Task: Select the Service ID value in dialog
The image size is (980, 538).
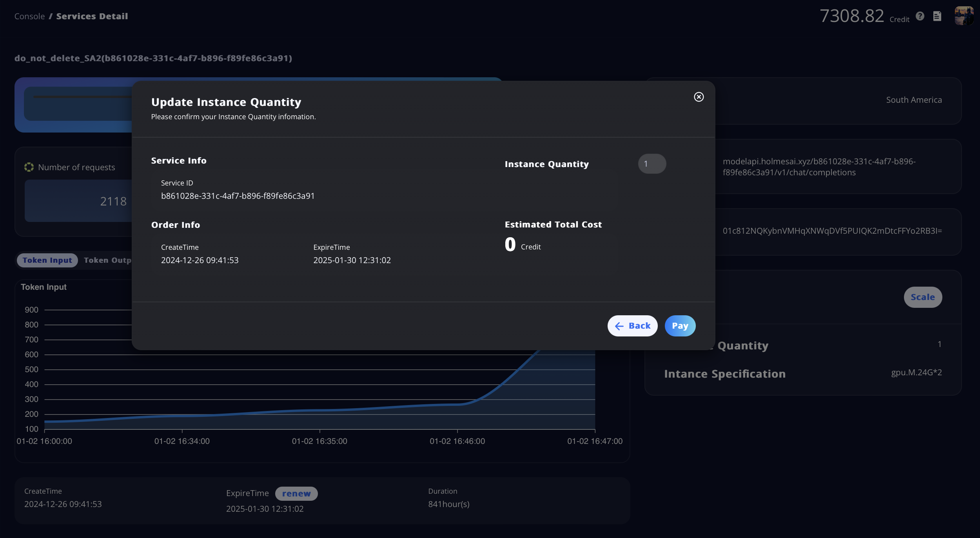Action: [x=238, y=196]
